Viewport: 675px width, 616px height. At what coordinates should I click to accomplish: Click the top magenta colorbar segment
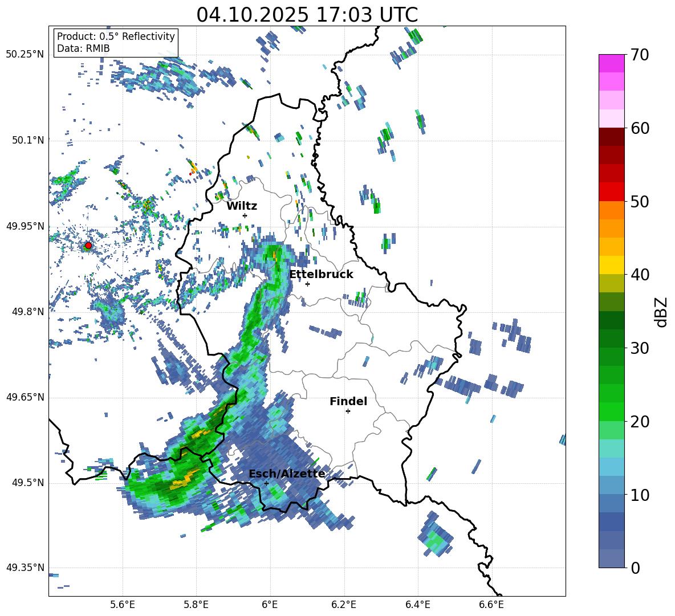tap(611, 63)
